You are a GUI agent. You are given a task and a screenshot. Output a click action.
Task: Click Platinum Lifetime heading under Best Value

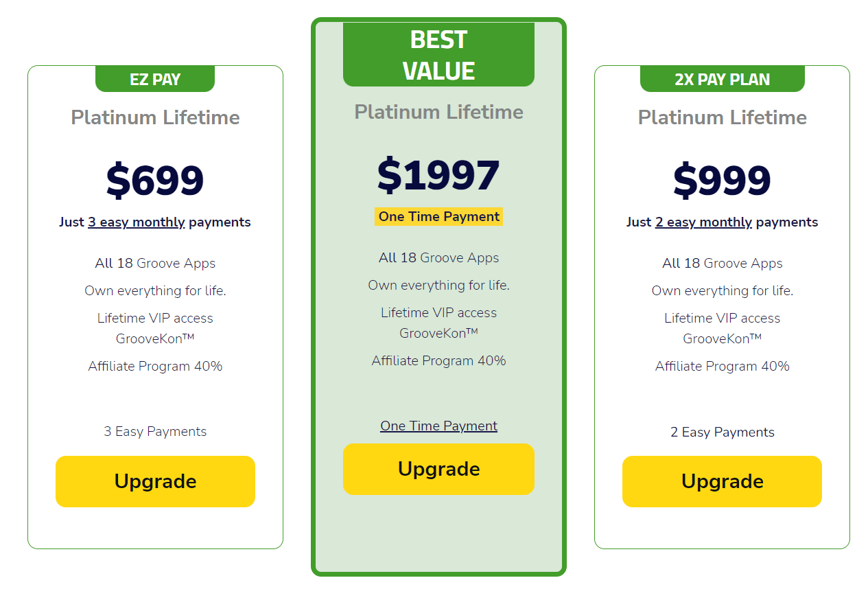tap(438, 112)
